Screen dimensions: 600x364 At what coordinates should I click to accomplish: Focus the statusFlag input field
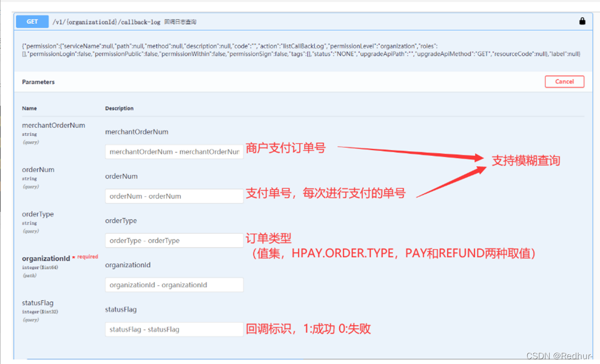coord(174,330)
